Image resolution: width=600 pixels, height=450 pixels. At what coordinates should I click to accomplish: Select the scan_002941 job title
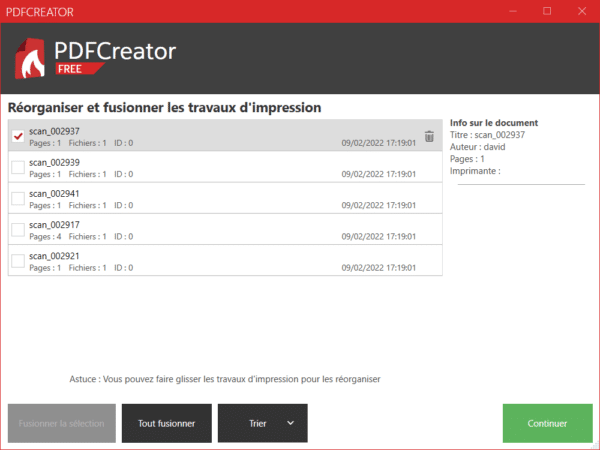(x=54, y=194)
